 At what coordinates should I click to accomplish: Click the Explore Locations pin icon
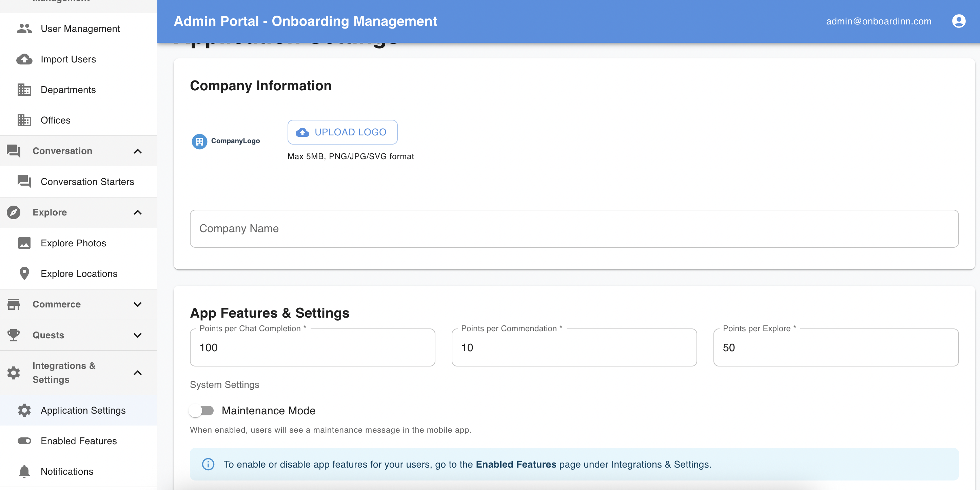pos(24,274)
